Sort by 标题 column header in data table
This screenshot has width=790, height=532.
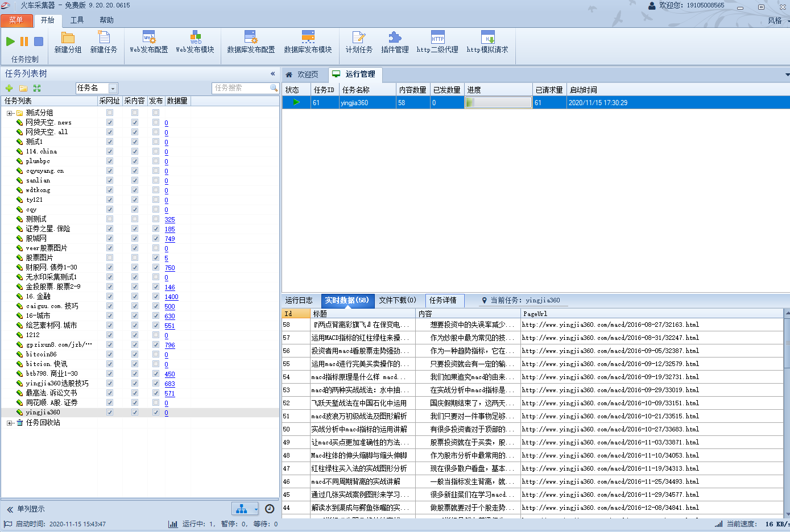(363, 314)
